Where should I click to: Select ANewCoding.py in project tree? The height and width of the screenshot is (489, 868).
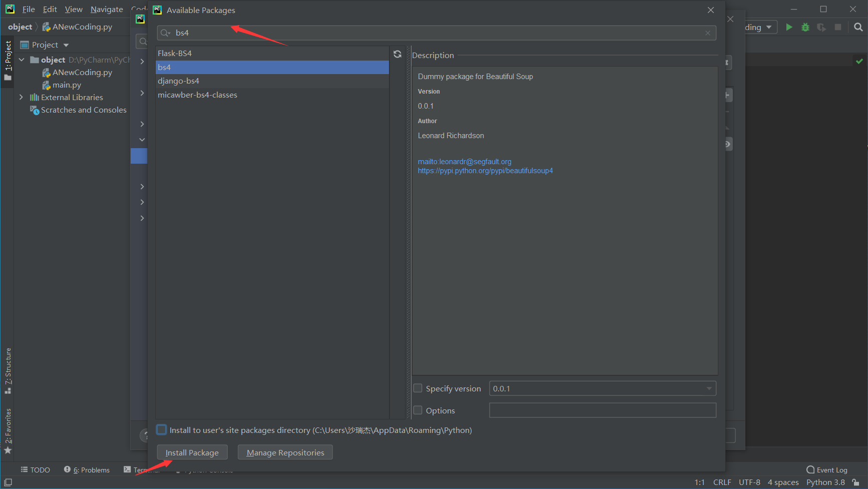pyautogui.click(x=82, y=72)
